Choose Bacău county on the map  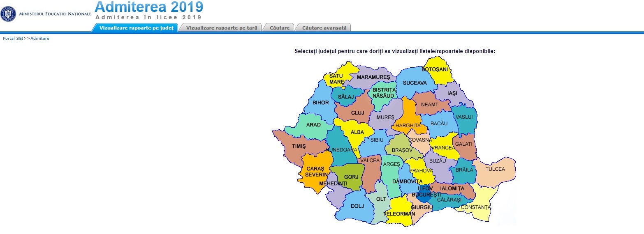point(439,124)
